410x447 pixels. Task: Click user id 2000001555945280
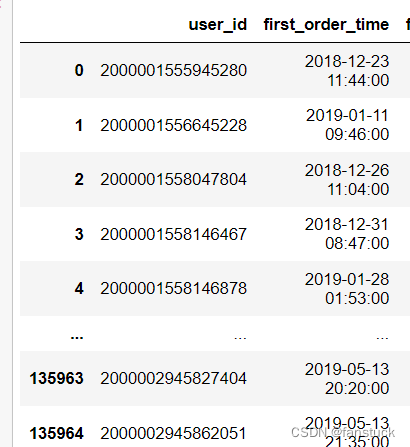(x=173, y=70)
